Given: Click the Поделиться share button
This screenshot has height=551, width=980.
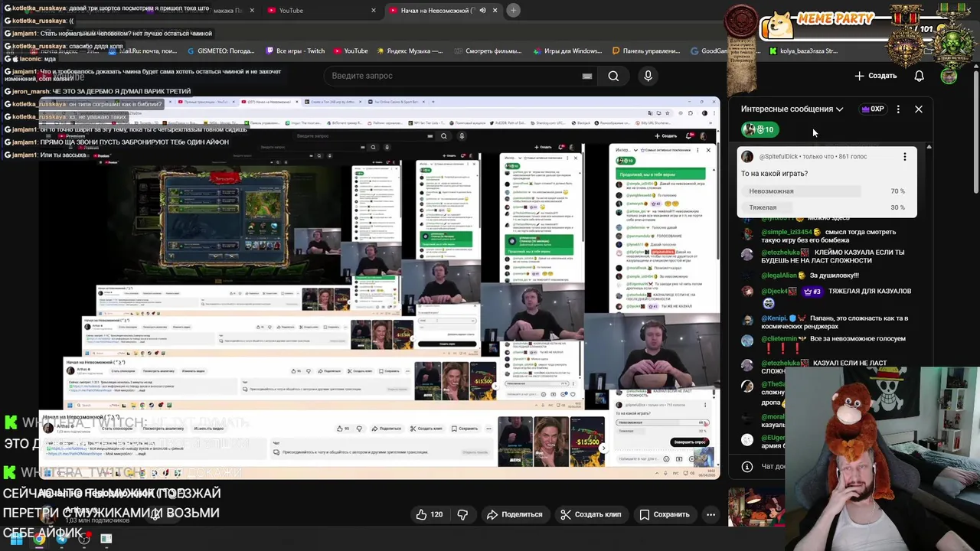Looking at the screenshot, I should 514,514.
